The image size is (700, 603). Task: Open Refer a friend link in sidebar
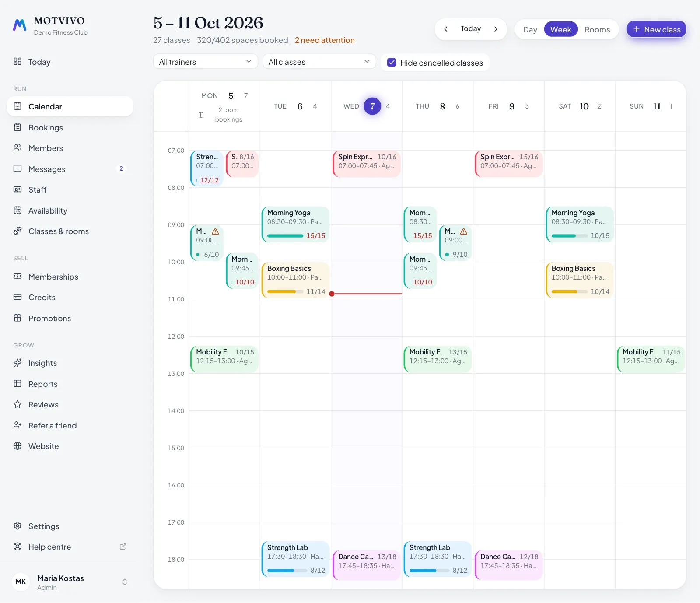point(70,425)
